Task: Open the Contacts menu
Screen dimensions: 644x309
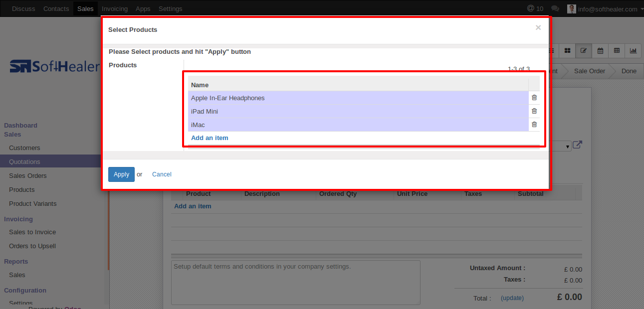Action: click(56, 8)
